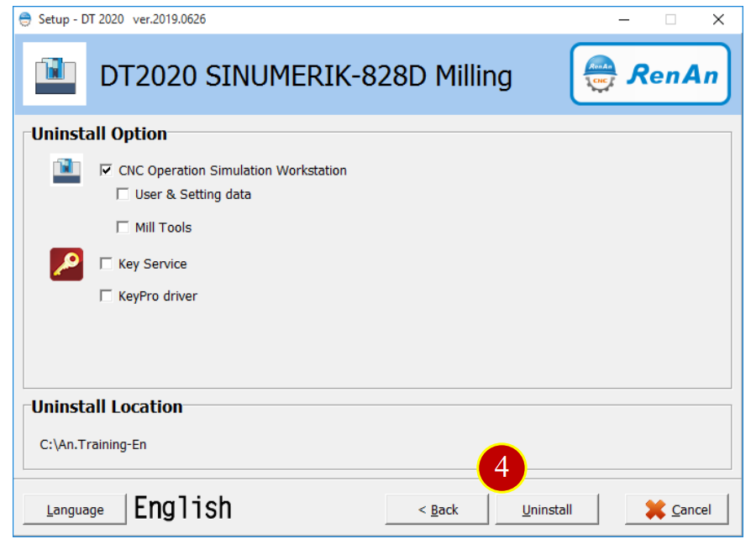This screenshot has width=756, height=544.
Task: Click the CNC workstation icon under Uninstall Option
Action: [66, 170]
